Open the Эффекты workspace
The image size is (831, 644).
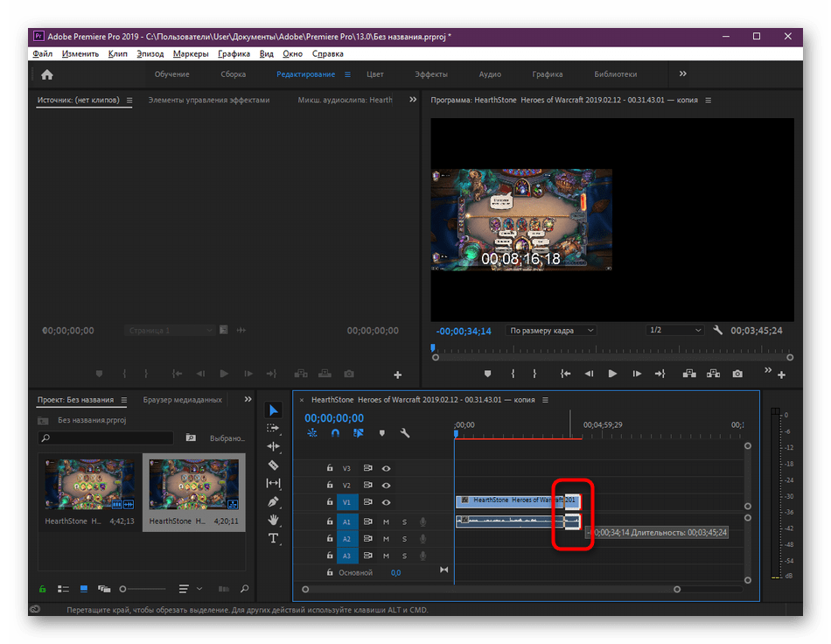click(431, 74)
